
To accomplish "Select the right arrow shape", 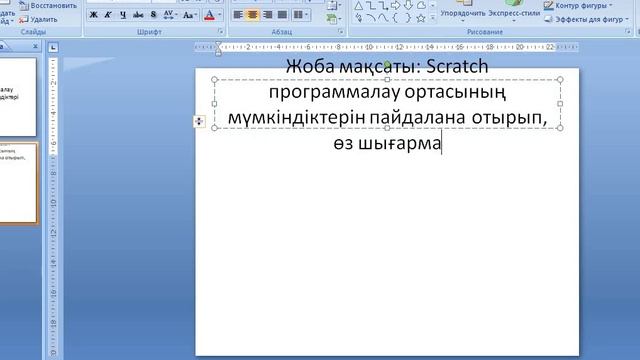I will 396,6.
